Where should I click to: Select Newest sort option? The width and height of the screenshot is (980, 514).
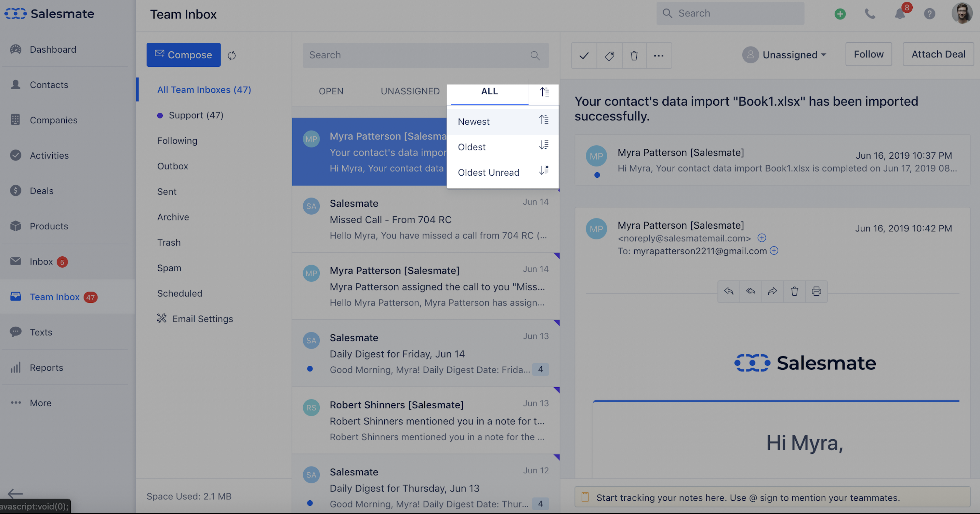[503, 121]
